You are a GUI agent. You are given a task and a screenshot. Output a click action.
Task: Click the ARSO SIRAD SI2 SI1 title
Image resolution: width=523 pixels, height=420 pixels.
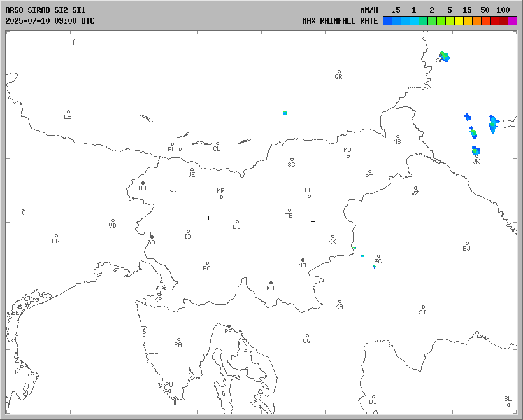tap(45, 10)
